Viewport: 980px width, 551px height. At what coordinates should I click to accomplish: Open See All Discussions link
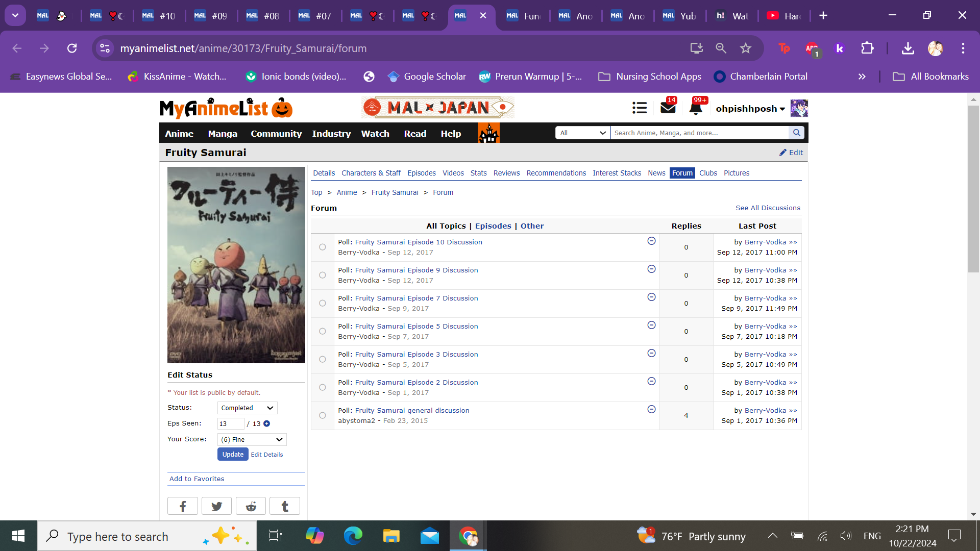pos(768,208)
